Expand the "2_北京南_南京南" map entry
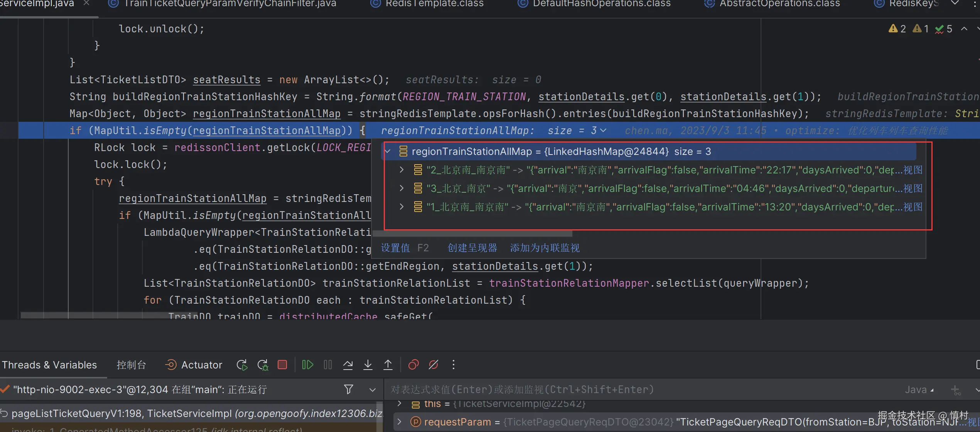Image resolution: width=980 pixels, height=432 pixels. (x=401, y=170)
